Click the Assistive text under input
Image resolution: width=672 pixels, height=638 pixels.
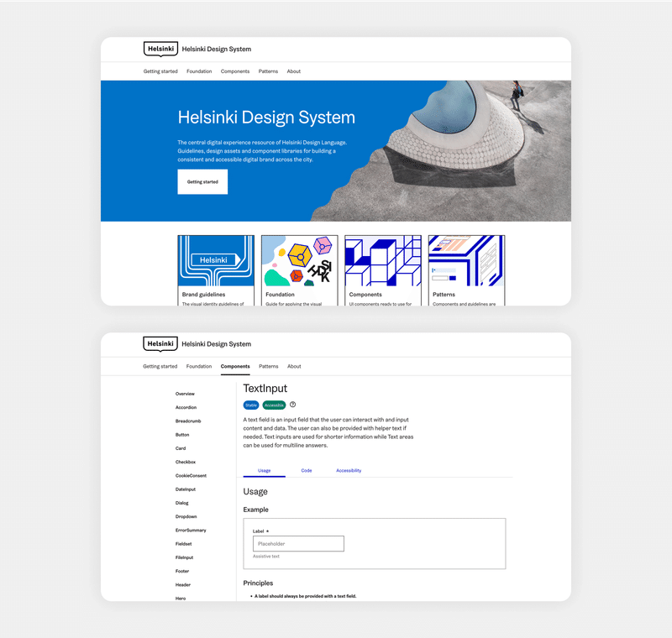[x=266, y=557]
